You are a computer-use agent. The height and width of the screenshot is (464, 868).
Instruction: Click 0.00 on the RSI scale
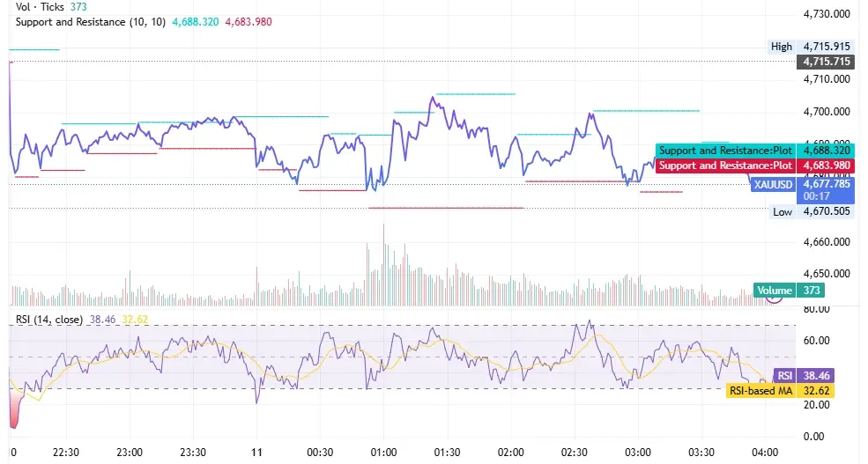tap(813, 437)
